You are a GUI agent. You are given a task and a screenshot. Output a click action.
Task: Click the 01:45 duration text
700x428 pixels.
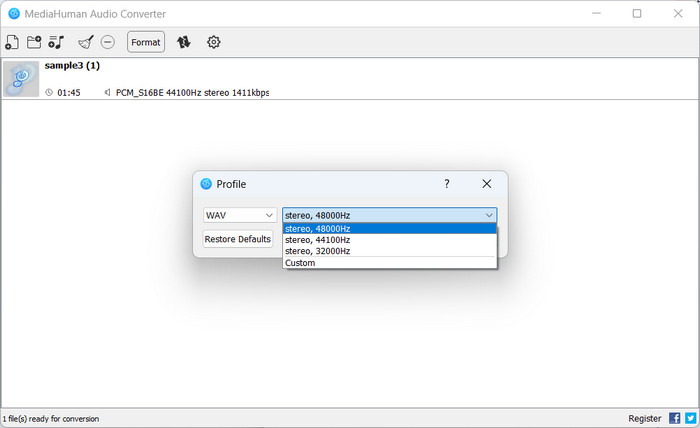point(69,92)
